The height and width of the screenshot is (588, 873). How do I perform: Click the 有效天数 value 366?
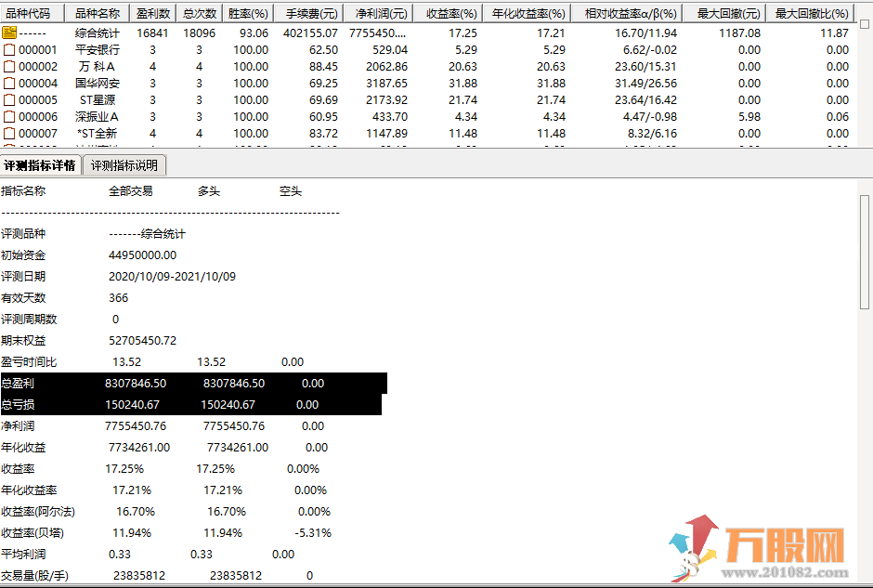[x=119, y=298]
